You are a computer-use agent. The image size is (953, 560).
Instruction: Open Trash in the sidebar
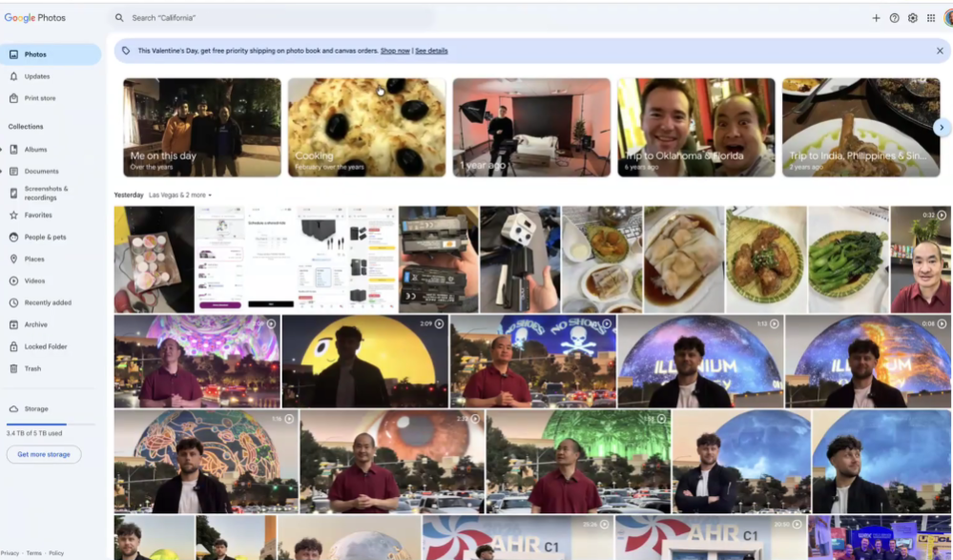(32, 368)
